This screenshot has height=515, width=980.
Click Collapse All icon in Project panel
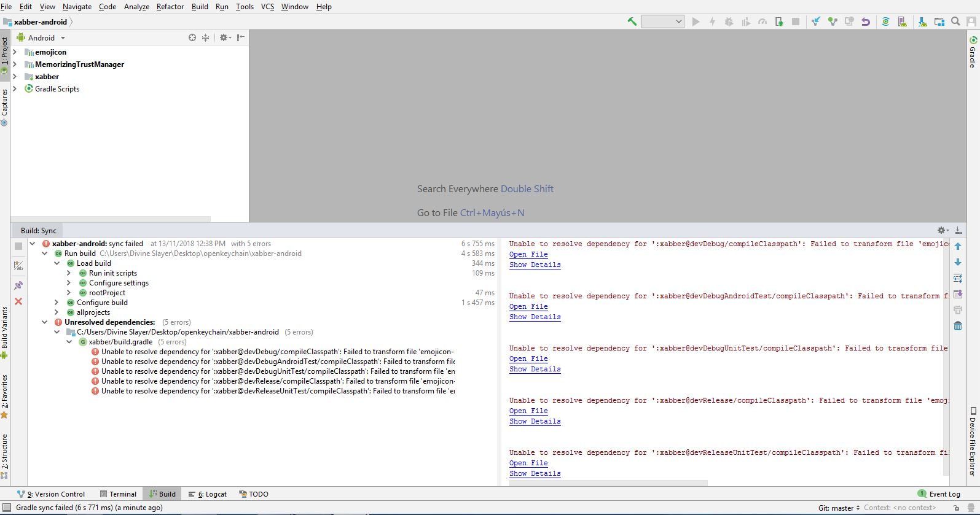pos(206,37)
